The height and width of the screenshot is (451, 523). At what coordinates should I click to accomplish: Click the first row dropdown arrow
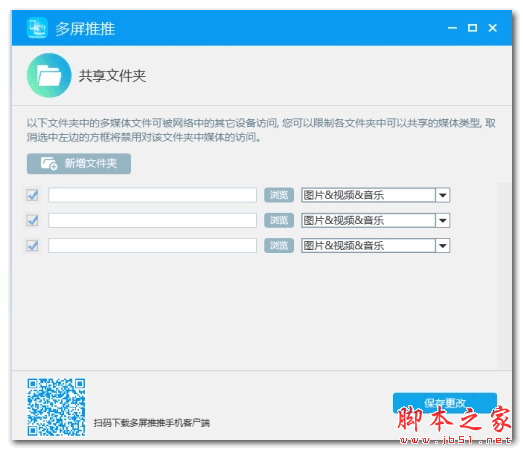click(x=443, y=195)
